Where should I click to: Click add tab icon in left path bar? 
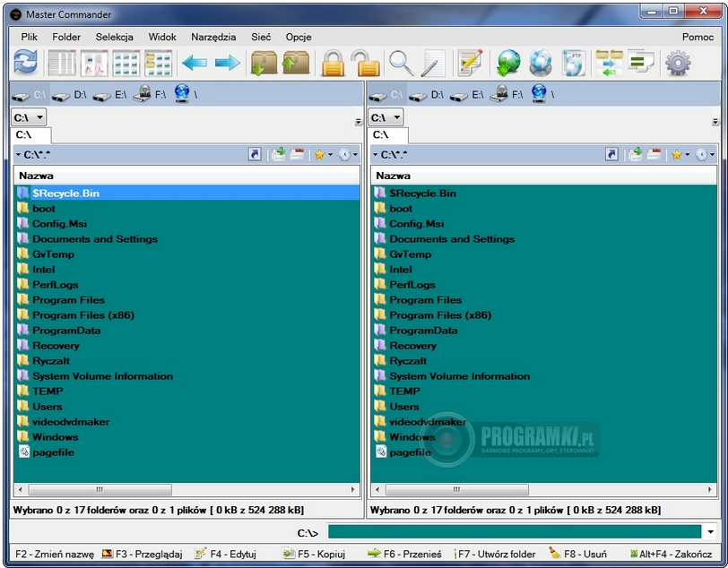click(278, 154)
